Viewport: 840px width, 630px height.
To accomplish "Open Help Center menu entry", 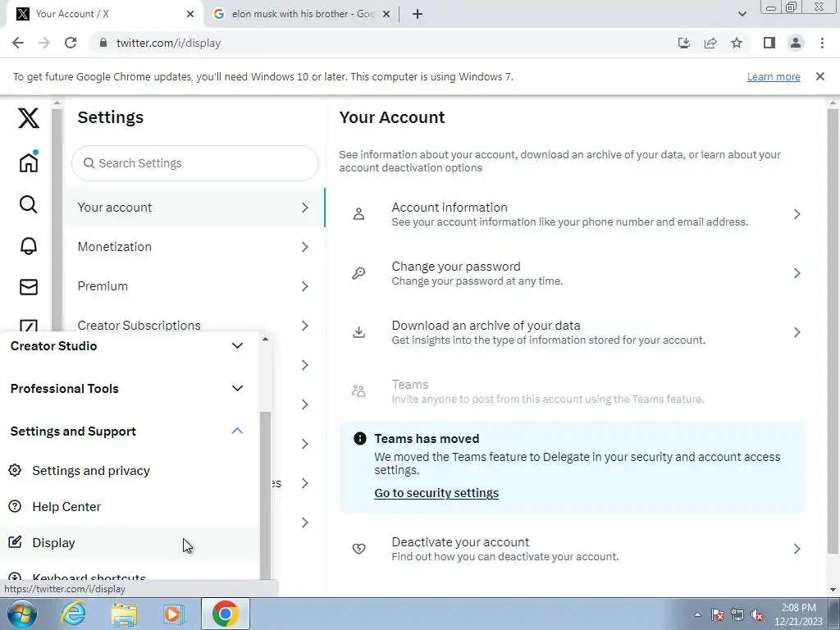I will click(x=129, y=506).
